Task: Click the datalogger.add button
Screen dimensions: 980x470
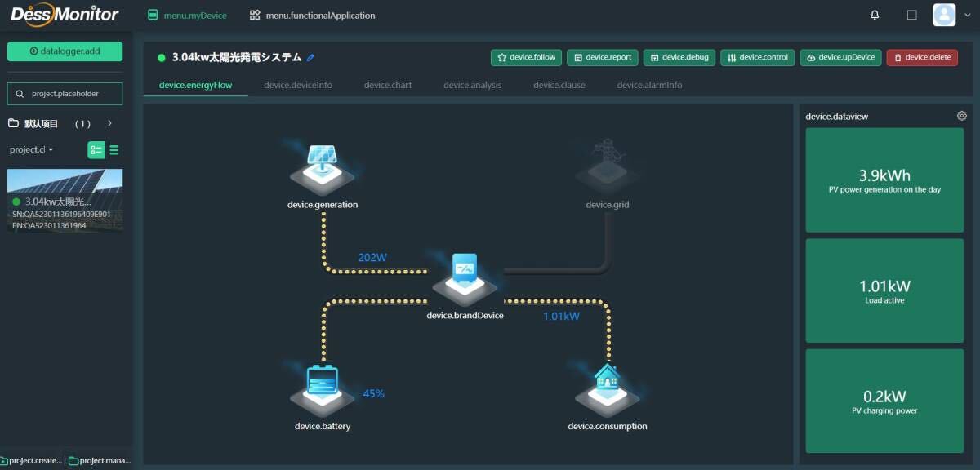Action: (x=65, y=51)
